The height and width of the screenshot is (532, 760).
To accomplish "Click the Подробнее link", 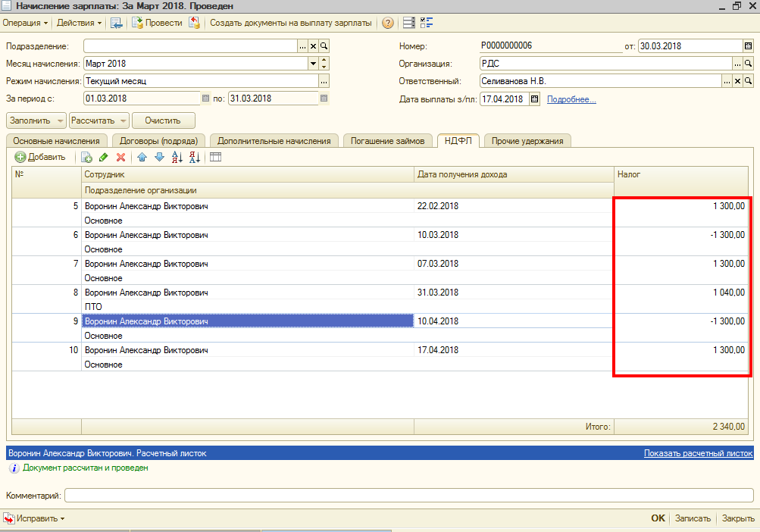I will tap(571, 99).
